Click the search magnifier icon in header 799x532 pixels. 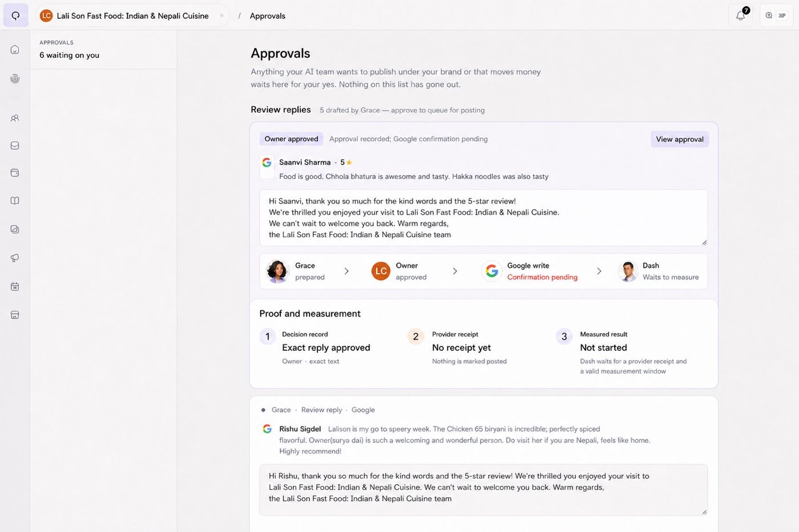click(x=769, y=15)
